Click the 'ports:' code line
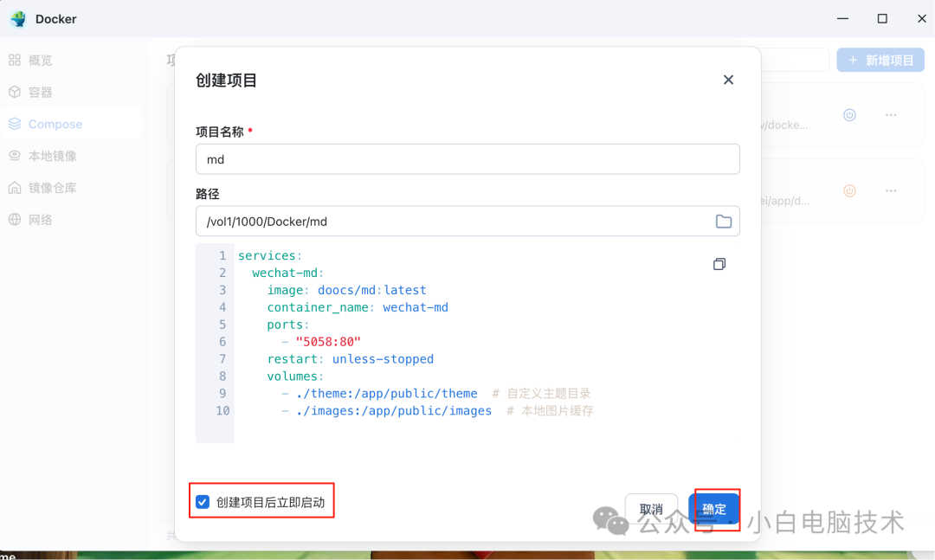Screen dimensions: 935x560 coord(288,325)
